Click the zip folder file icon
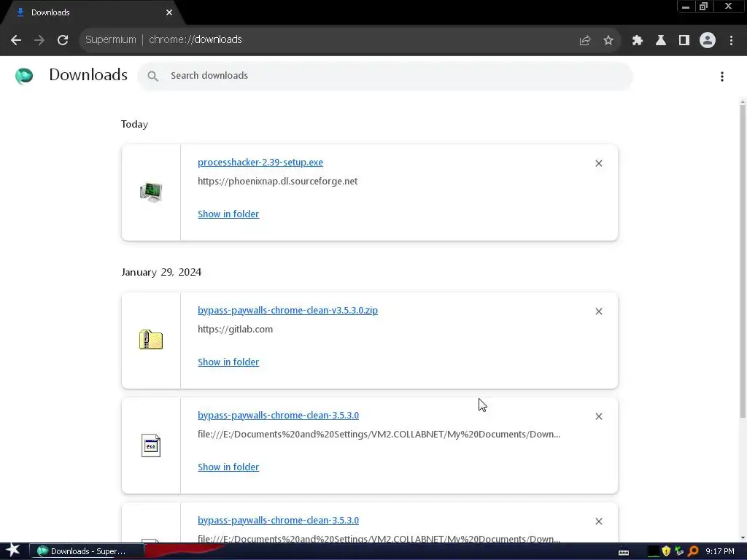 point(151,340)
